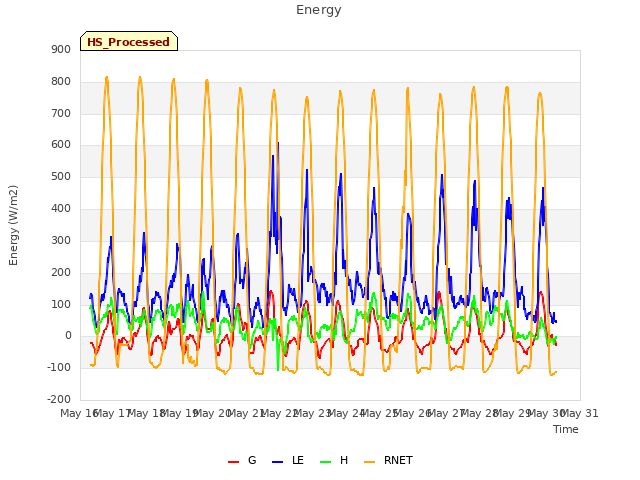Select the G legend entry

coord(252,460)
